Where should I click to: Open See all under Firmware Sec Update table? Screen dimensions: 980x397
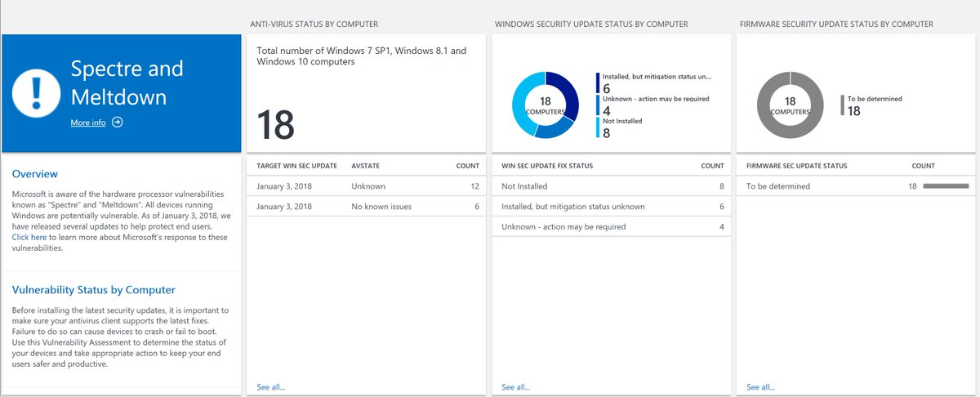click(x=761, y=387)
